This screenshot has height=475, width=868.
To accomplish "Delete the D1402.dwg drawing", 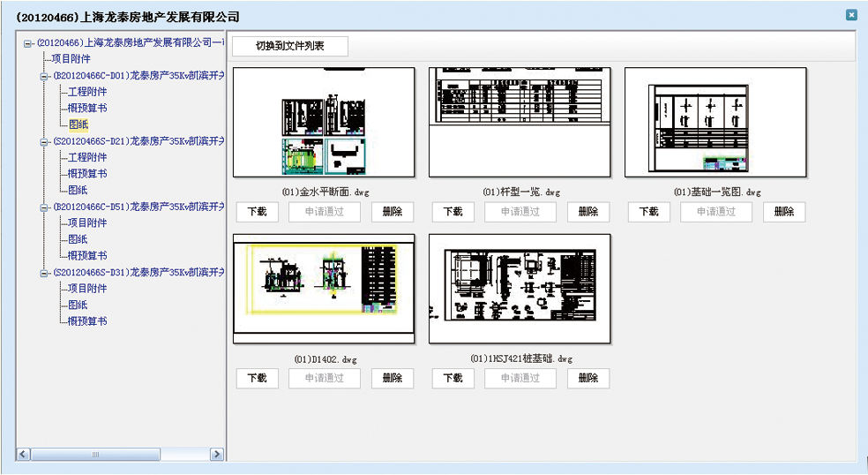I will pos(393,378).
